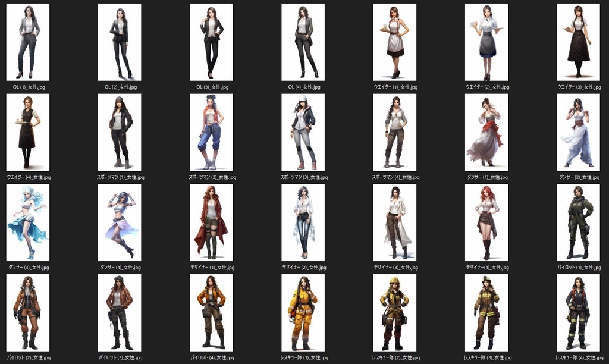The width and height of the screenshot is (609, 364).
Task: Select the ダンサー (3)_女性.jpg thumbnail
Action: 28,222
